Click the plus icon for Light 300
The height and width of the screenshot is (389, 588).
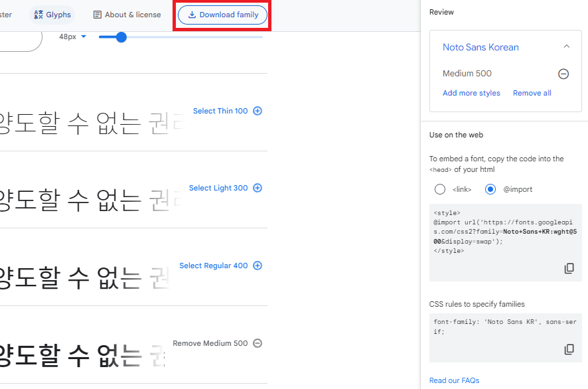click(x=257, y=188)
